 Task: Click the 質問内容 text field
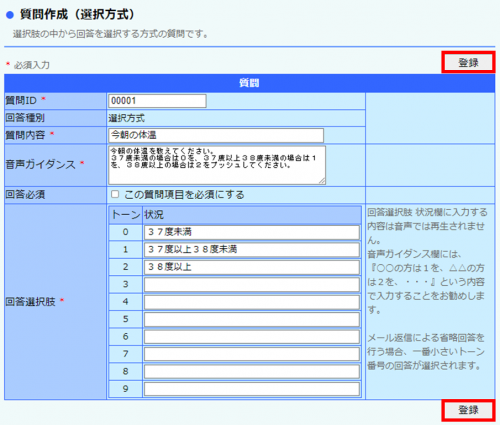[x=216, y=135]
